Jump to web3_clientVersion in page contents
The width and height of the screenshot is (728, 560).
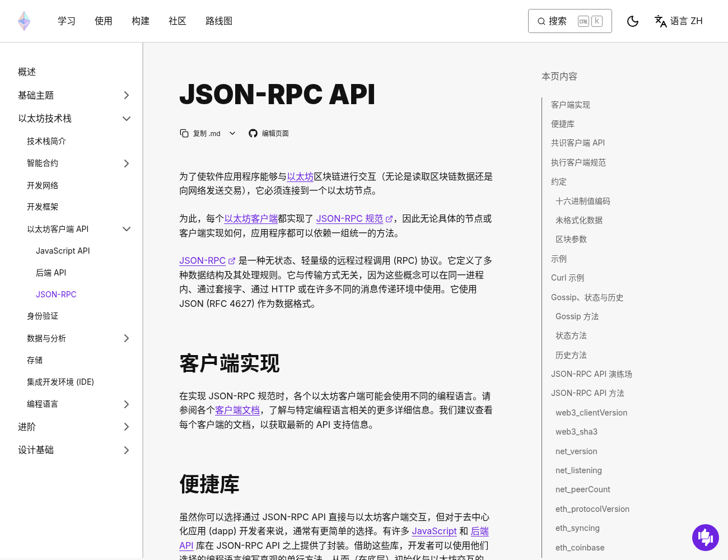click(591, 413)
